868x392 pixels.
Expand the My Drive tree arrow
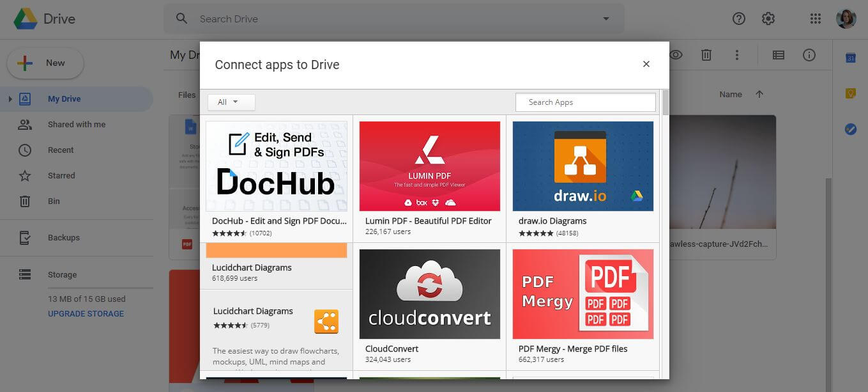(10, 99)
